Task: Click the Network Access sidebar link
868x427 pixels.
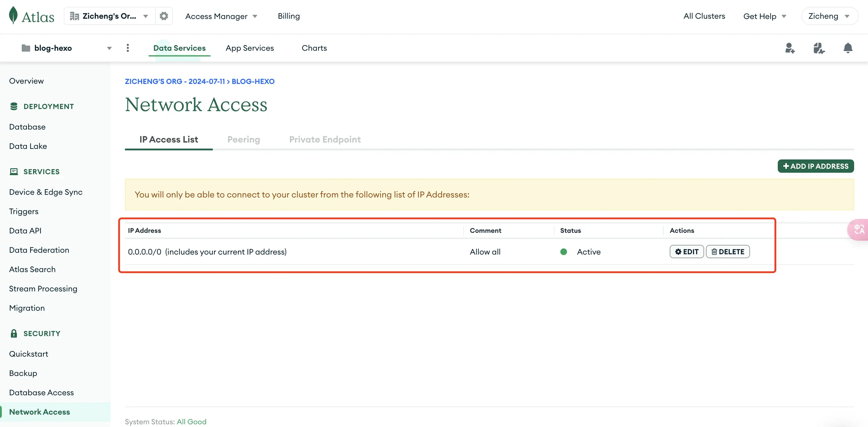Action: tap(39, 412)
